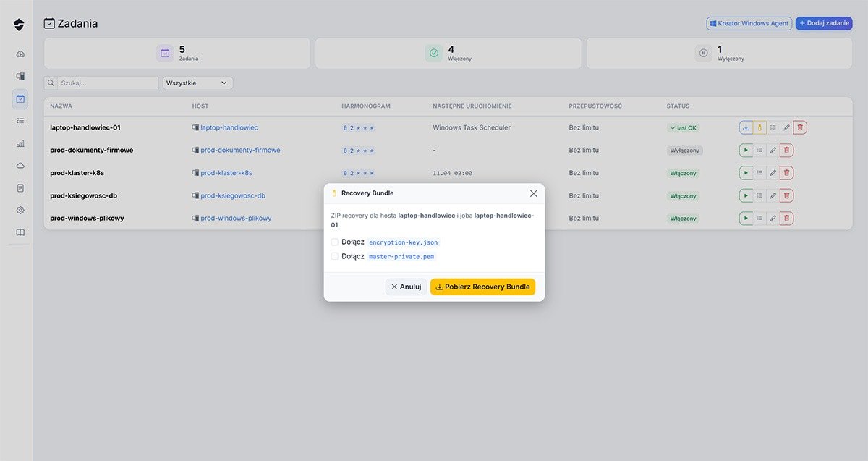The width and height of the screenshot is (868, 461).
Task: Open the bar chart statistics sidebar icon
Action: 20,143
